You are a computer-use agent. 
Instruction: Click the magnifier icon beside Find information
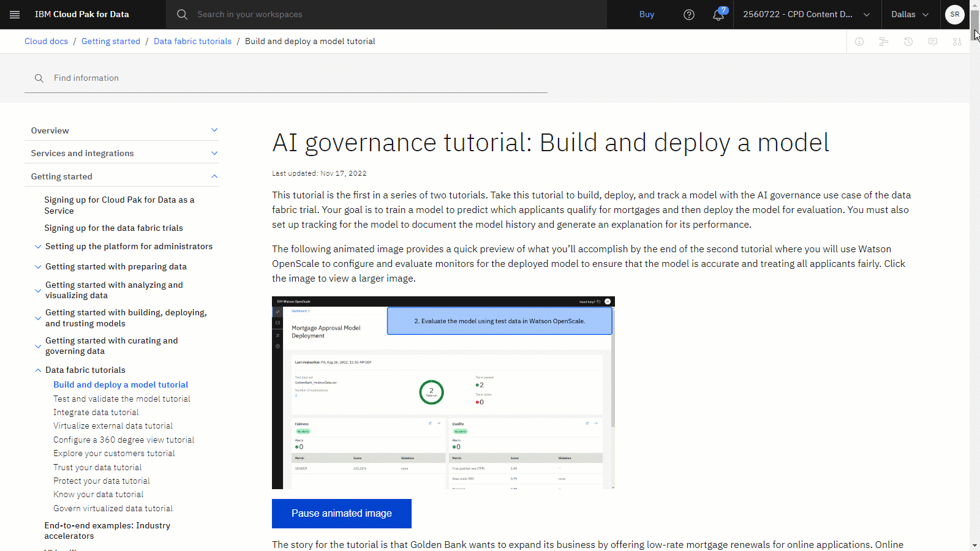click(39, 78)
